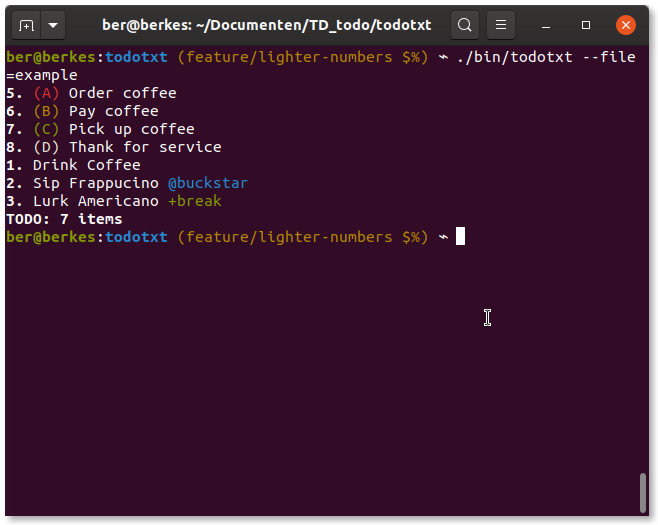Open the terminal search tool
Image resolution: width=658 pixels, height=525 pixels.
465,25
